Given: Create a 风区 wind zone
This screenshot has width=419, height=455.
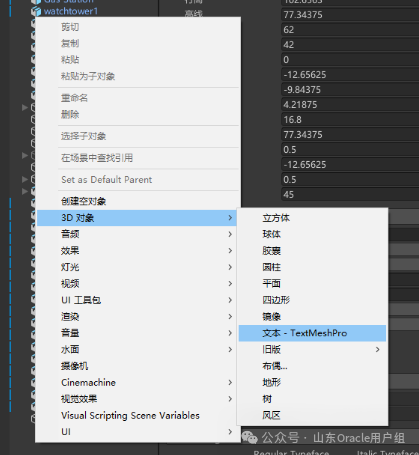Looking at the screenshot, I should point(271,416).
